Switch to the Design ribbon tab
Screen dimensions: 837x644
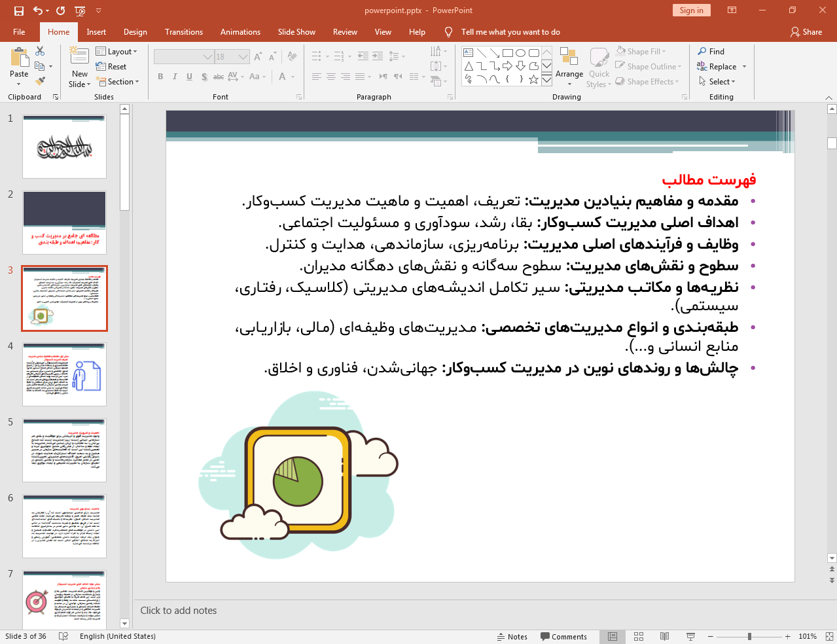pos(135,31)
